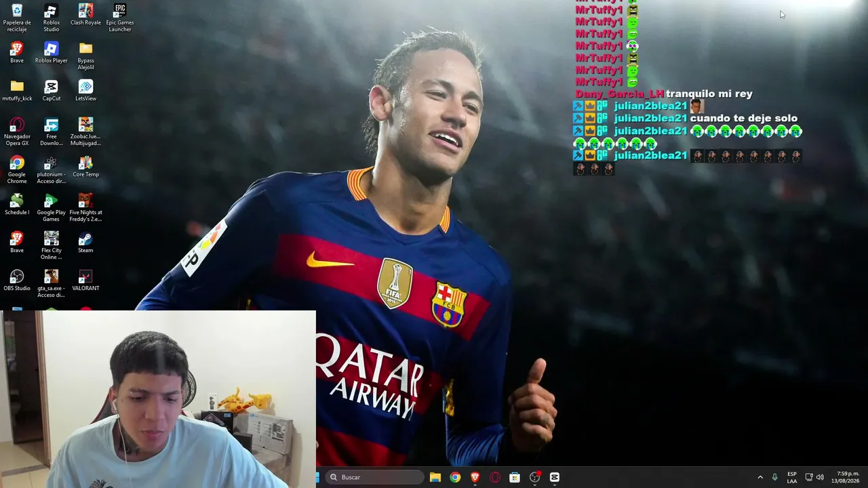Image resolution: width=868 pixels, height=488 pixels.
Task: Open File Explorer from the taskbar
Action: coord(435,477)
